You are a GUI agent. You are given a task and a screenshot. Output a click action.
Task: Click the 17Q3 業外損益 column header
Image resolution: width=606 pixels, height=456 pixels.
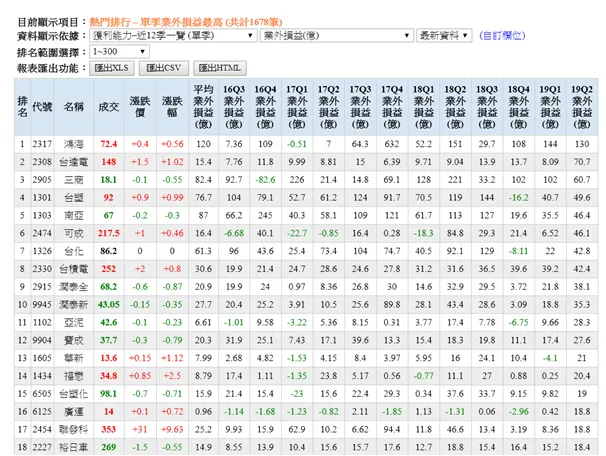click(x=360, y=107)
